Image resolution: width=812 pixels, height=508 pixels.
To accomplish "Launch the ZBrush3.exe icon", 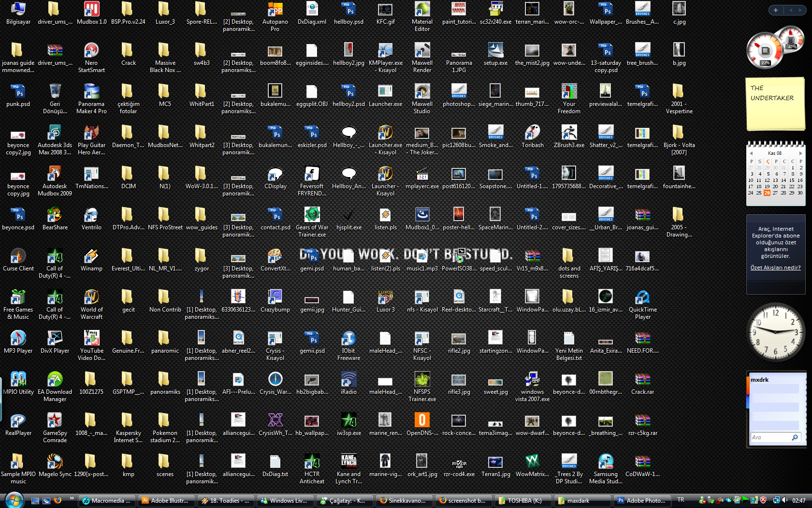I will [569, 136].
